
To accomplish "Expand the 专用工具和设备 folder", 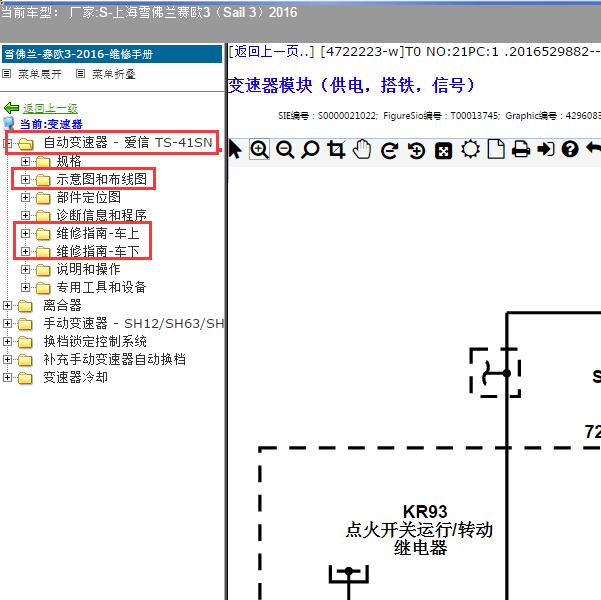I will [x=25, y=287].
